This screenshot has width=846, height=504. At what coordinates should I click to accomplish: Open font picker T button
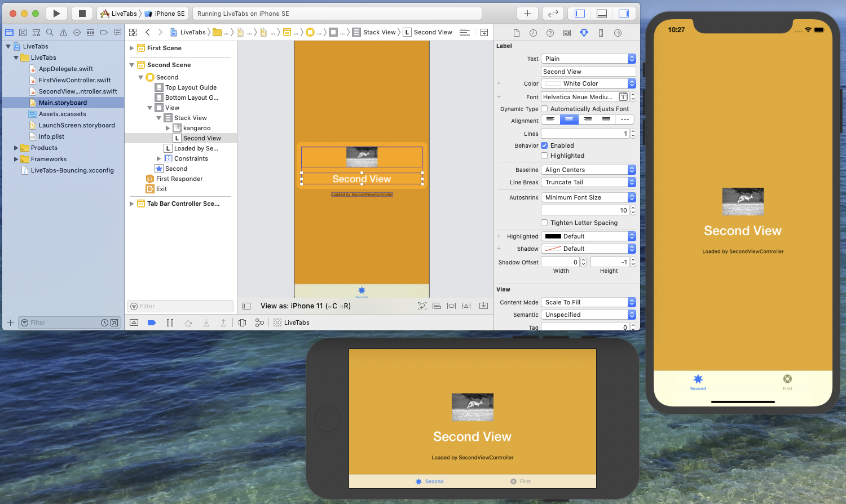tap(623, 97)
